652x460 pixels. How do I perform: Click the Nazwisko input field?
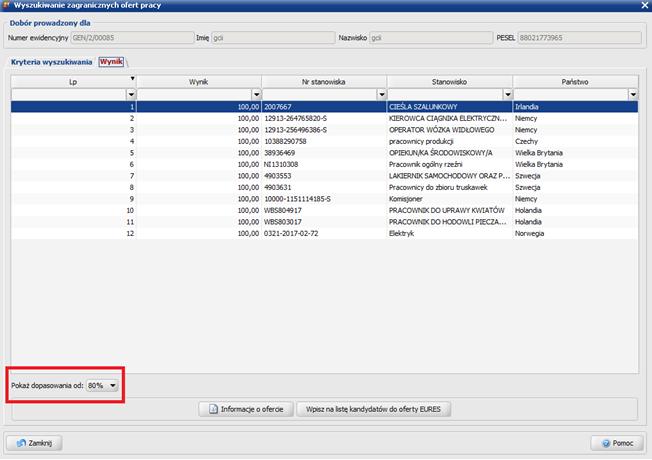pos(431,38)
